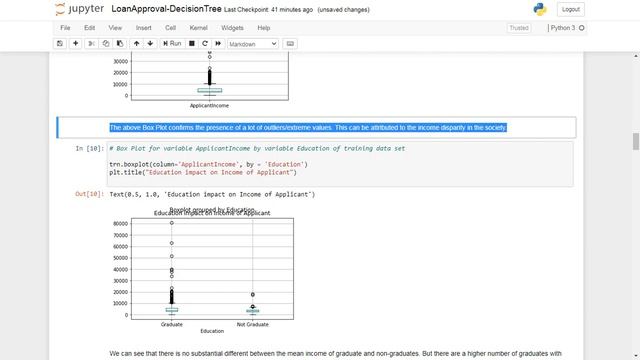Screen dimensions: 640x360
Task: Click the scrollbar up arrow
Action: (636, 56)
